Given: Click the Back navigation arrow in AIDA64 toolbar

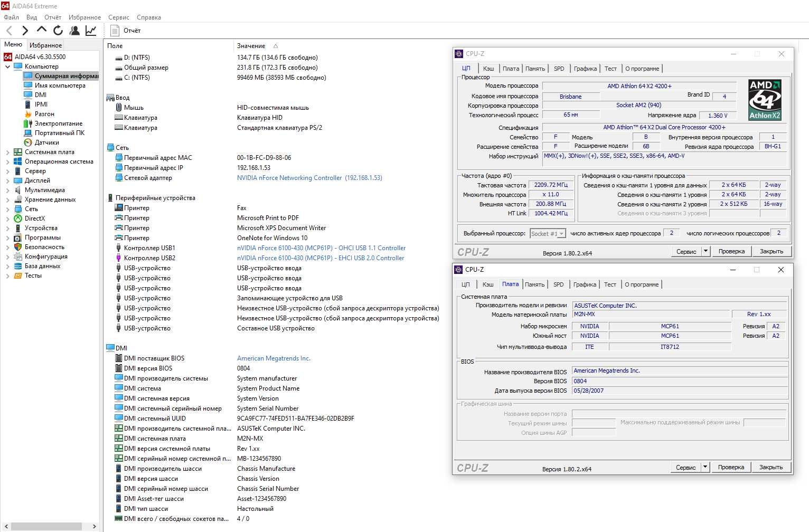Looking at the screenshot, I should pos(9,31).
